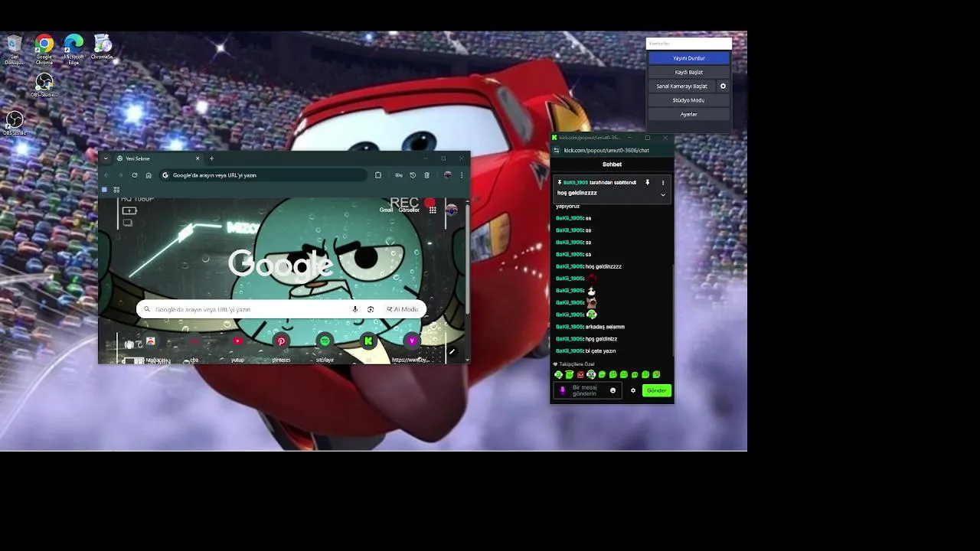Viewport: 980px width, 551px height.
Task: Open the pinteres shortcut tile
Action: coord(281,347)
